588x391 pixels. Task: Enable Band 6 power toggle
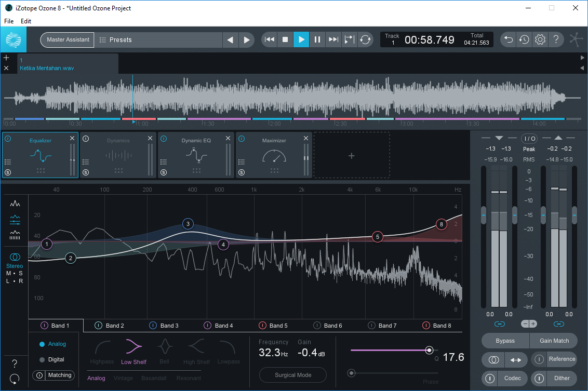pos(317,326)
